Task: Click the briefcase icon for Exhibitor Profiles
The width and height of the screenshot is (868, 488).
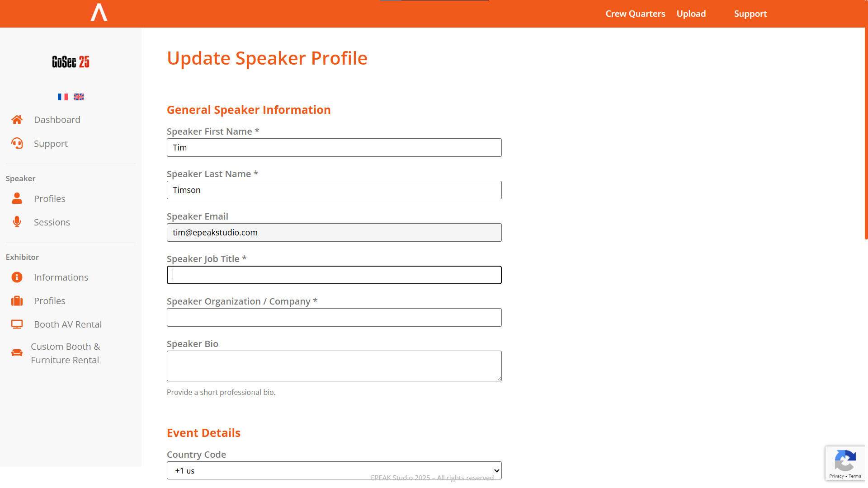Action: (x=17, y=301)
